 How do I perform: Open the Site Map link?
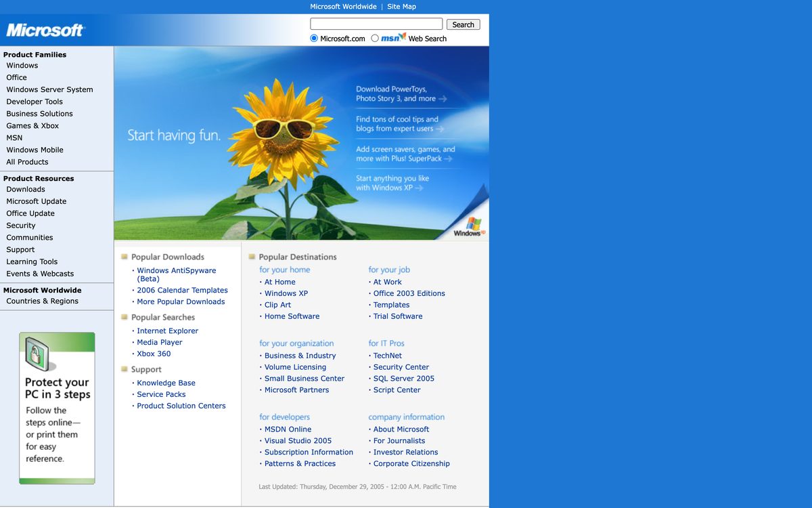click(x=401, y=7)
